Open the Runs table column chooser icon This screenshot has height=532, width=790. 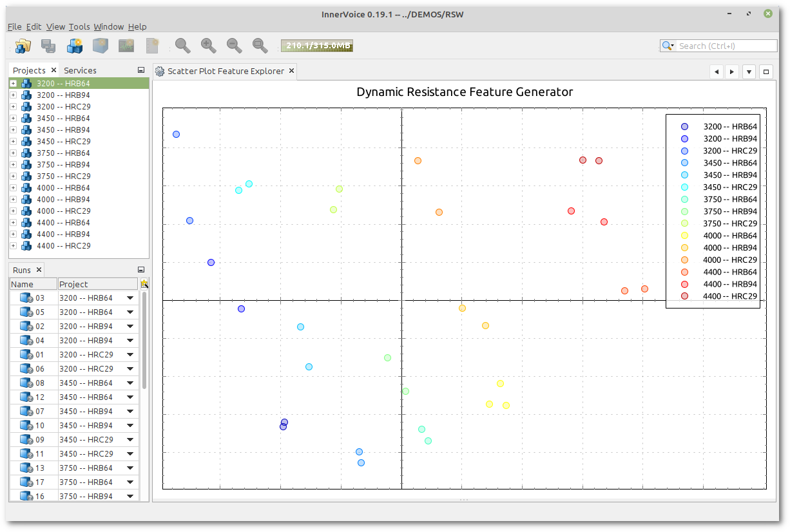(144, 283)
